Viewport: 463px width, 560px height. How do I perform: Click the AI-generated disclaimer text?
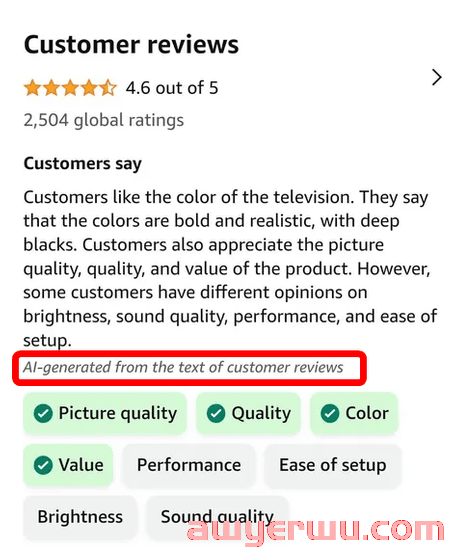tap(183, 368)
